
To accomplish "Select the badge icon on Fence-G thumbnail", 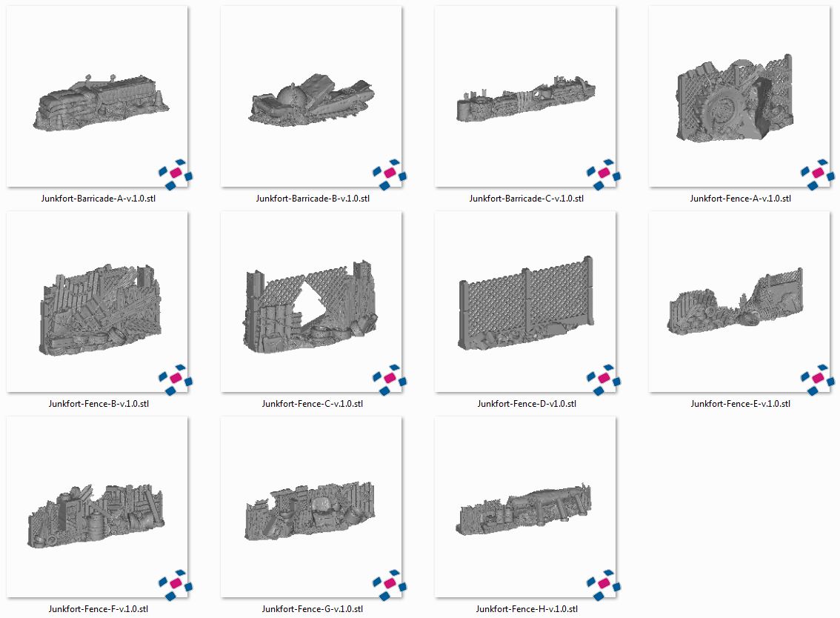I will pos(389,584).
